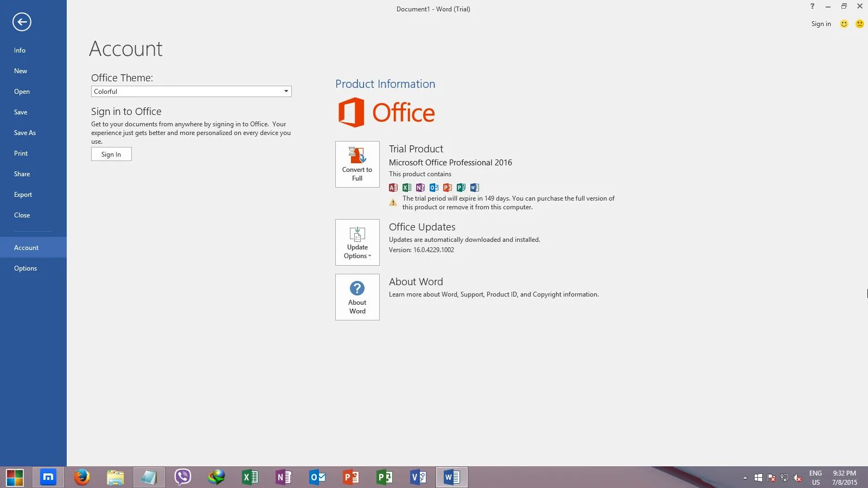Open the Windows Start button
Image resolution: width=868 pixels, height=488 pixels.
[x=15, y=478]
